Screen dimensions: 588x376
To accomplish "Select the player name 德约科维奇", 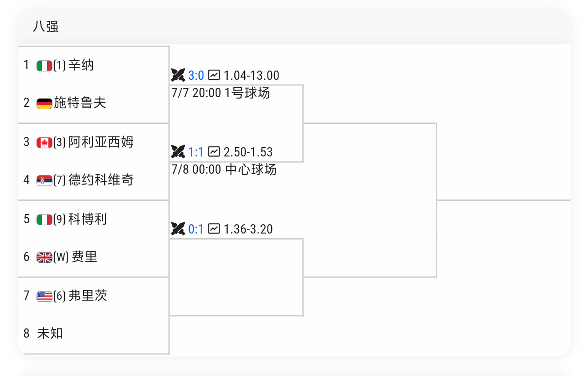I will pyautogui.click(x=101, y=180).
